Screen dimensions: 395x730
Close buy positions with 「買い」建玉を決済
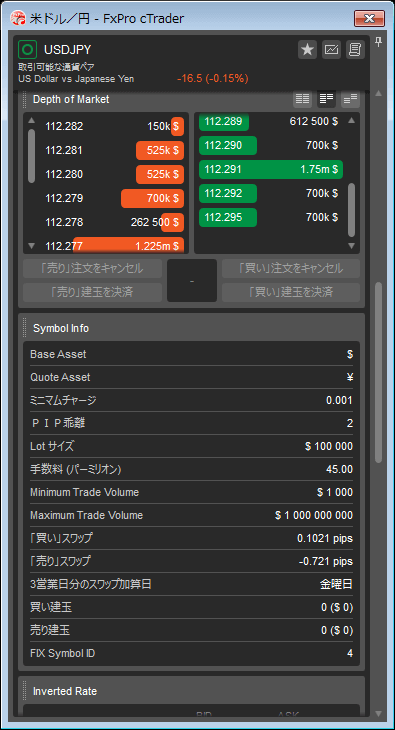tap(291, 292)
